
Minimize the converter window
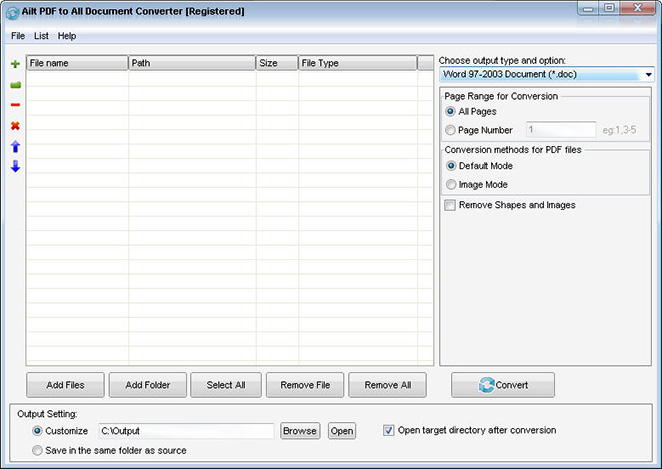tap(588, 8)
